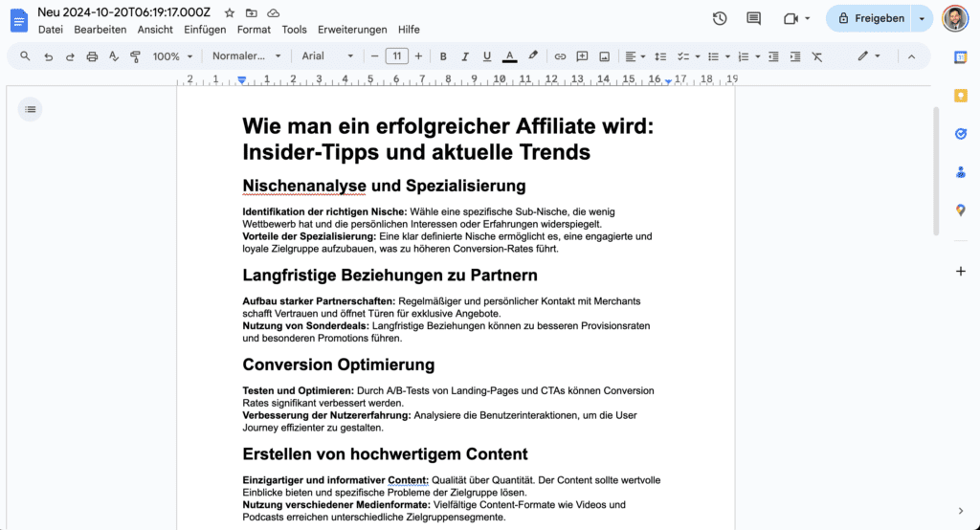
Task: Open the Ansicht menu
Action: point(155,30)
